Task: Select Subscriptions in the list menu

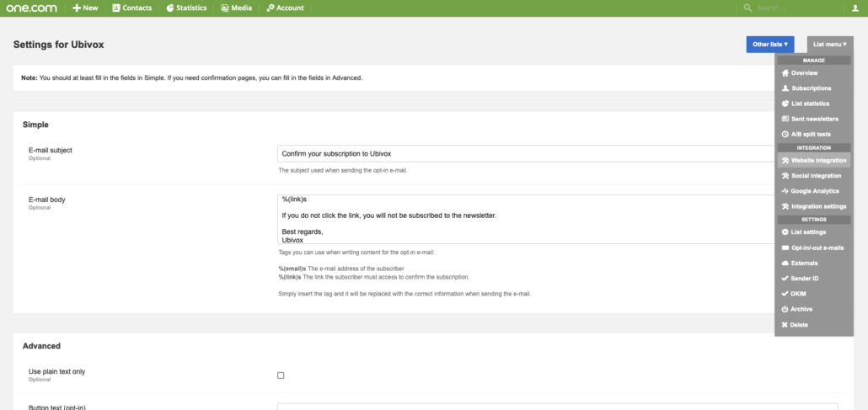Action: (x=814, y=88)
